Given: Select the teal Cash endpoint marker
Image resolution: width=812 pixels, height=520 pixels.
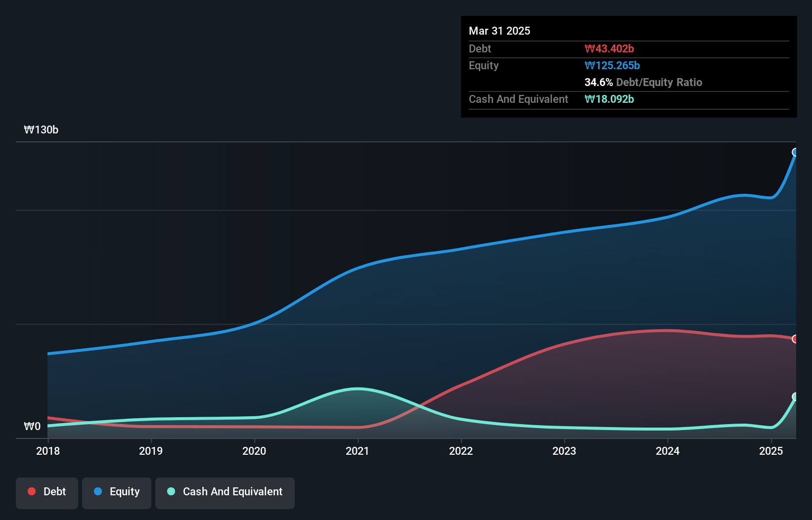Looking at the screenshot, I should pyautogui.click(x=795, y=396).
